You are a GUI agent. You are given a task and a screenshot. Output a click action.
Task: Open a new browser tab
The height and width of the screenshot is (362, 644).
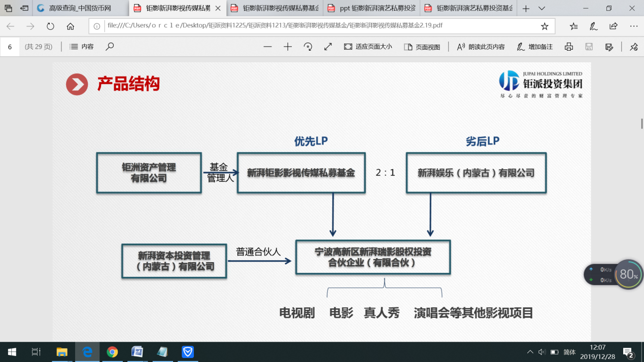[526, 8]
